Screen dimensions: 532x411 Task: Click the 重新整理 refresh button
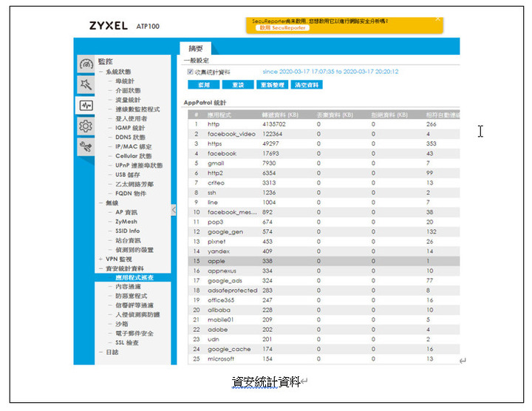click(272, 85)
